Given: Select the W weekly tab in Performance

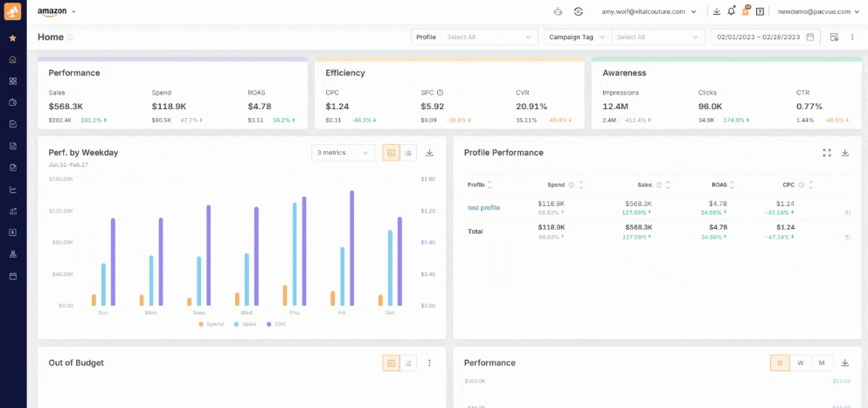Looking at the screenshot, I should (800, 363).
